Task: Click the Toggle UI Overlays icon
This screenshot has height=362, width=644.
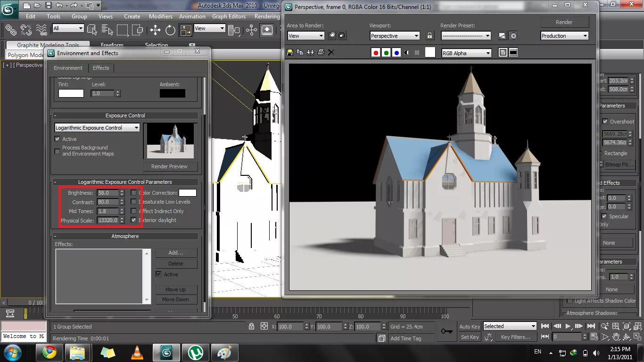Action: point(503,53)
